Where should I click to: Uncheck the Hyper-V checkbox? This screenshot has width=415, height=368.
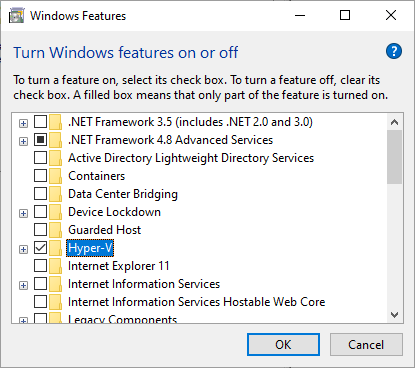[x=40, y=248]
